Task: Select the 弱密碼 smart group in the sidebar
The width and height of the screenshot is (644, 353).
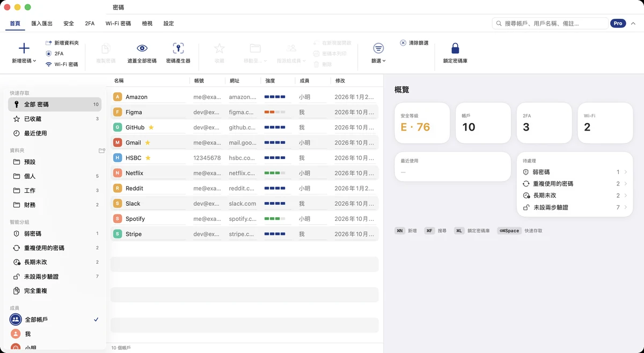Action: point(55,234)
